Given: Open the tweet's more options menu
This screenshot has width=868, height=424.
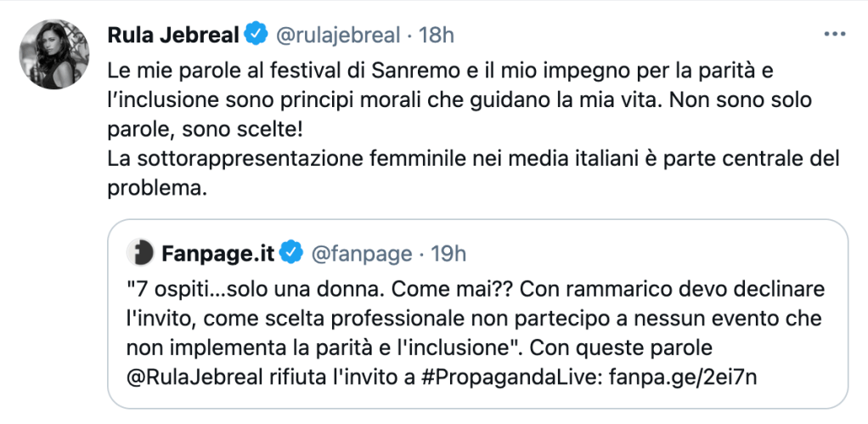Looking at the screenshot, I should (x=835, y=35).
